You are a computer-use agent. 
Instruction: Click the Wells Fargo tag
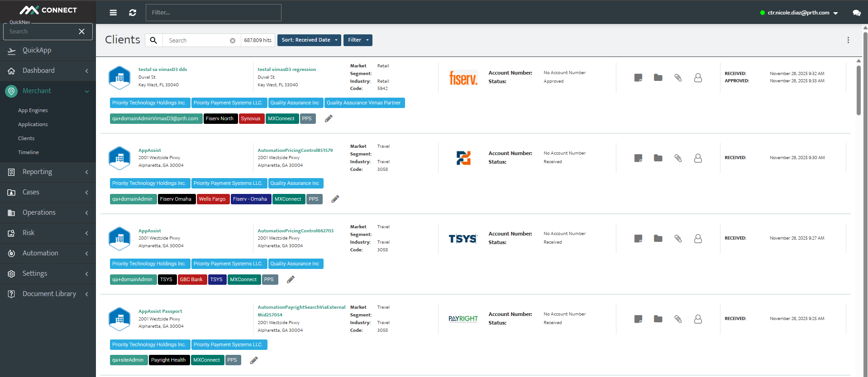pyautogui.click(x=213, y=199)
